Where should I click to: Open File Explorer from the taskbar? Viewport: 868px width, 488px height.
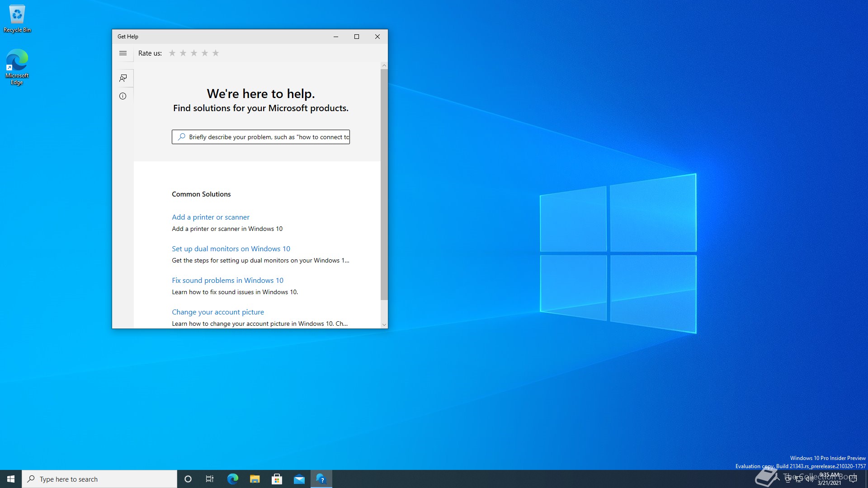pyautogui.click(x=255, y=479)
